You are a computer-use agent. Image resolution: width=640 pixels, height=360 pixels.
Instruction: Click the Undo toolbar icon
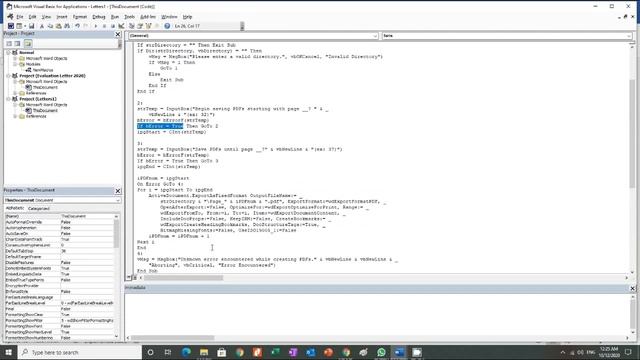tap(77, 26)
